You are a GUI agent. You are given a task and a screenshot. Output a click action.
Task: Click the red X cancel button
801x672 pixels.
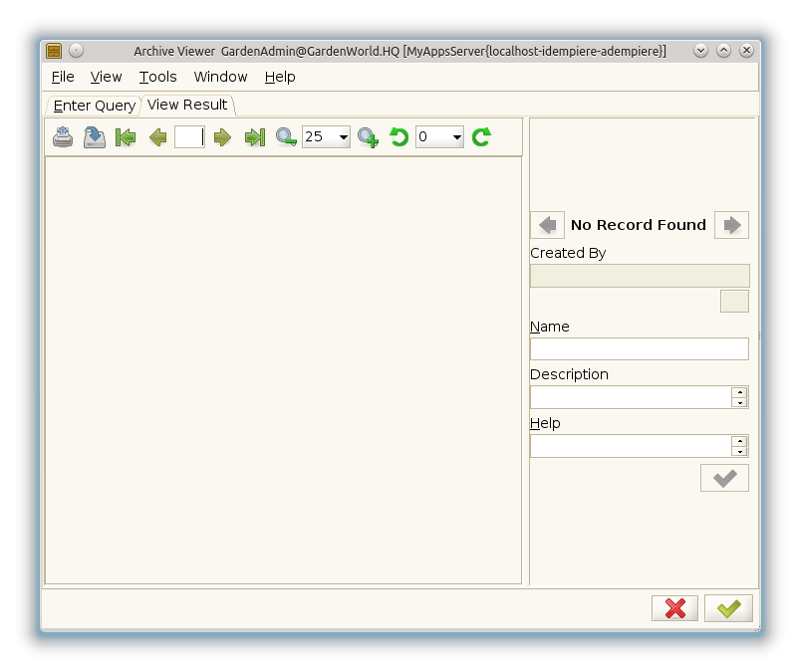click(x=674, y=608)
